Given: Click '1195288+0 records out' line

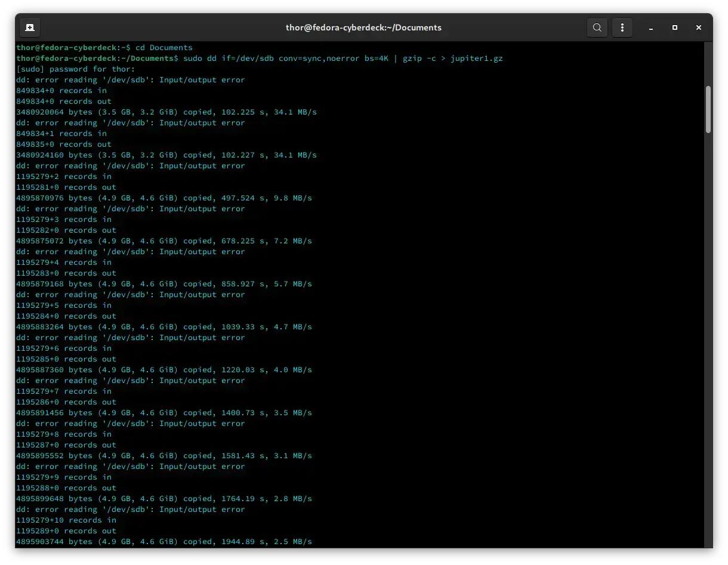Looking at the screenshot, I should [x=66, y=487].
